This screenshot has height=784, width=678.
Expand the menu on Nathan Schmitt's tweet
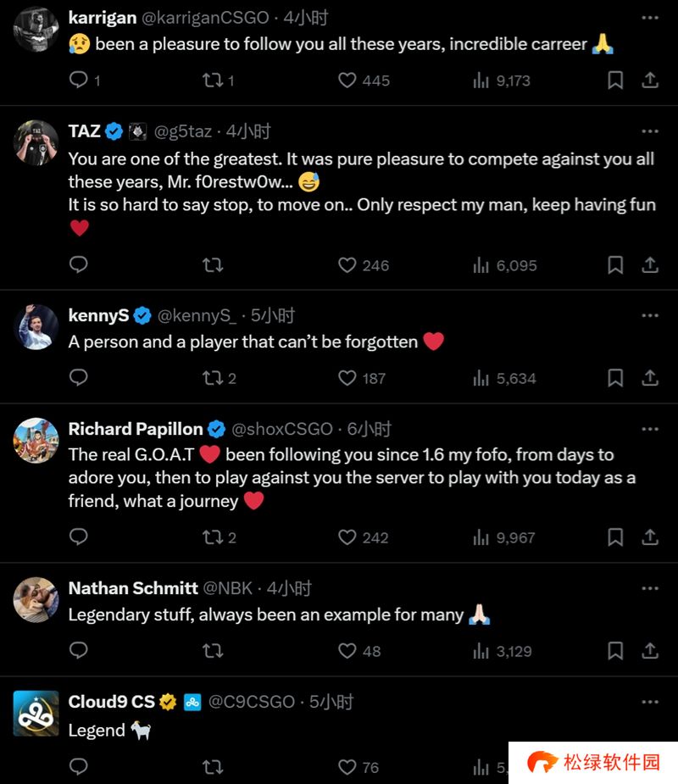(650, 588)
